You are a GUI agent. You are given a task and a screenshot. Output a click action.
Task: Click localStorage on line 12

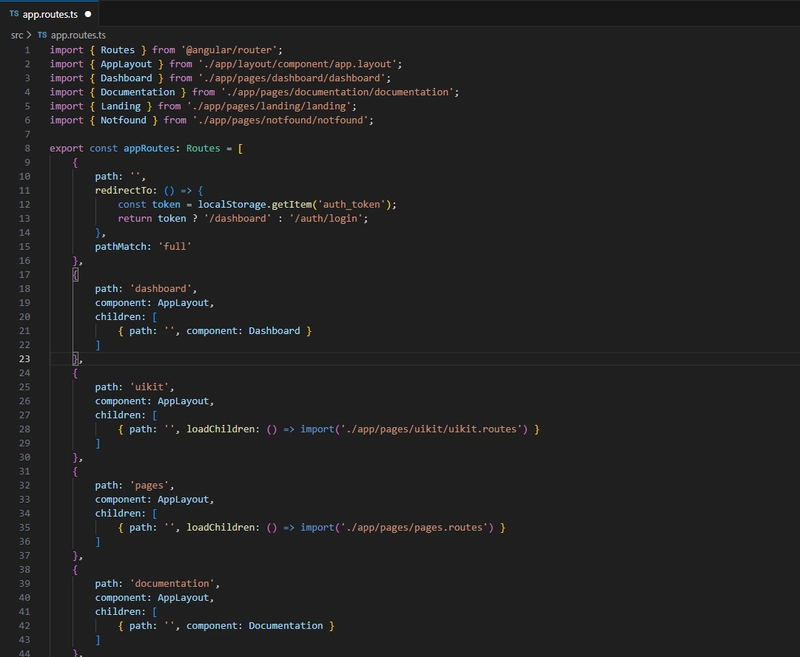pos(232,204)
